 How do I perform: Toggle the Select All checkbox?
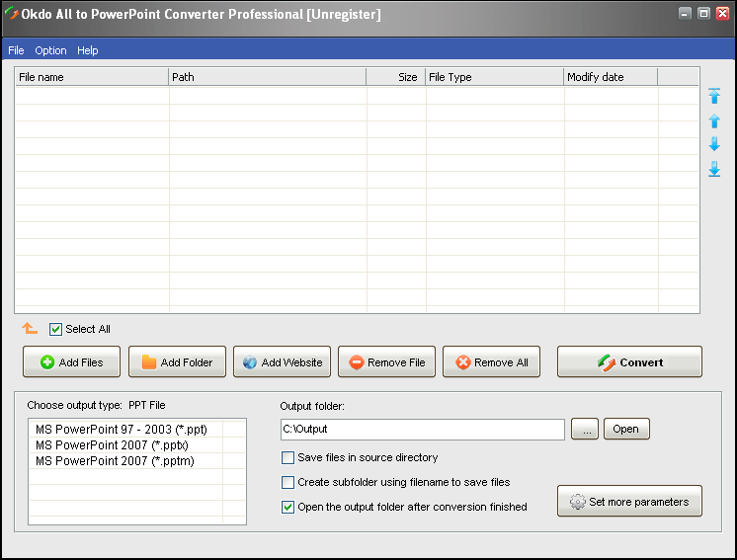coord(55,329)
